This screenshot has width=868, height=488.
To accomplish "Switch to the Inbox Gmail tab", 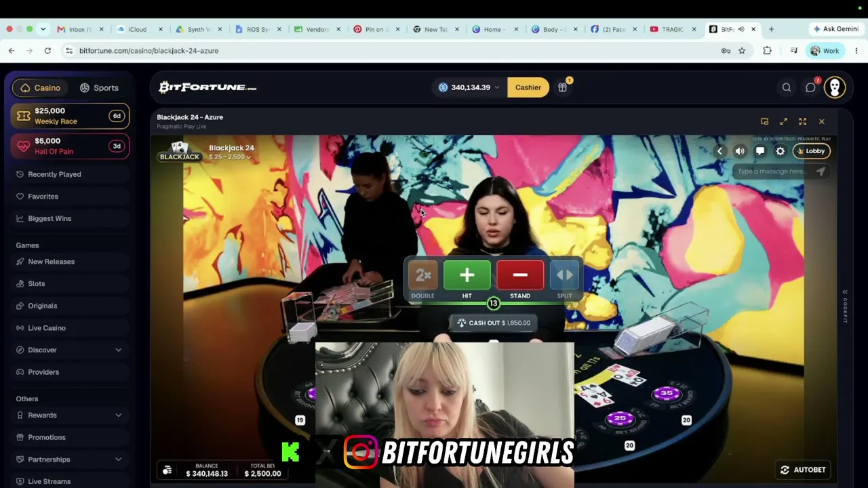I will pyautogui.click(x=80, y=29).
